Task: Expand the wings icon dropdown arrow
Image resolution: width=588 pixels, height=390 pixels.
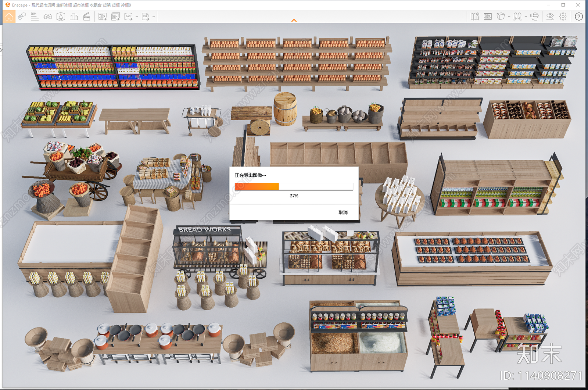Action: [526, 17]
